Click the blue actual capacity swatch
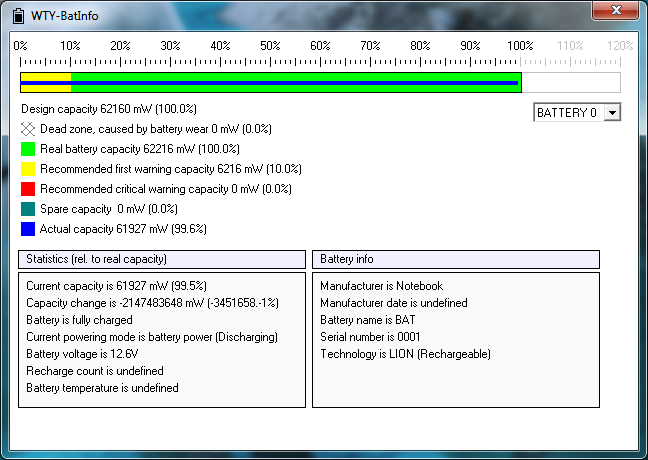This screenshot has height=460, width=648. click(x=28, y=229)
